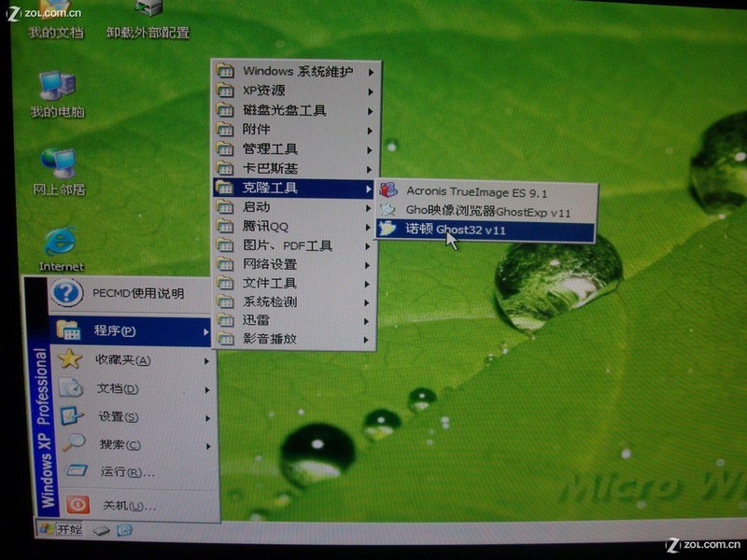Screen dimensions: 747x560
Task: Expand the 文件工具 submenu arrow
Action: [367, 285]
